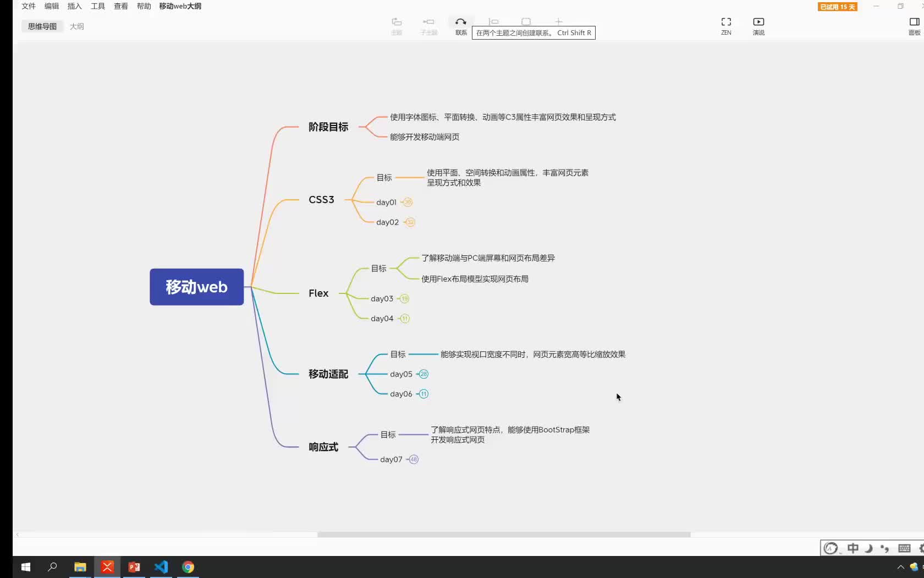The image size is (924, 578).
Task: Toggle the side panel (面板)
Action: (914, 25)
